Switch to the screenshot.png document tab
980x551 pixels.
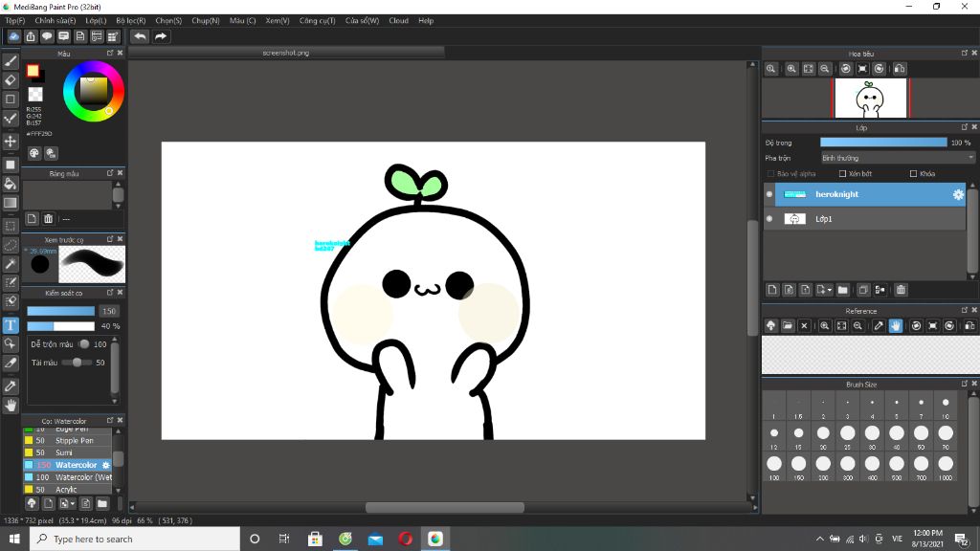pos(286,54)
